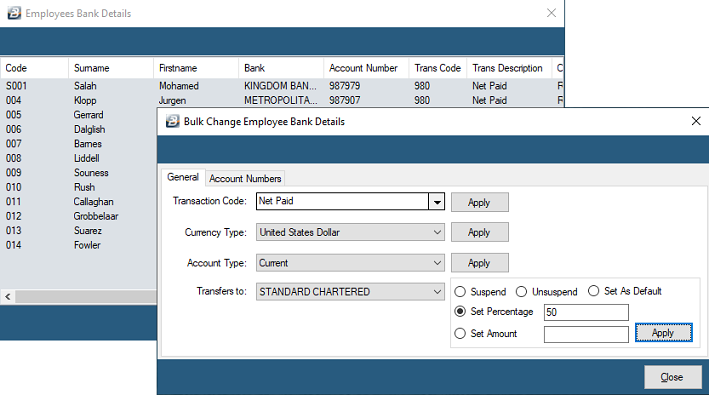Click the firstname Mohamed cell
The width and height of the screenshot is (709, 395).
(x=179, y=86)
